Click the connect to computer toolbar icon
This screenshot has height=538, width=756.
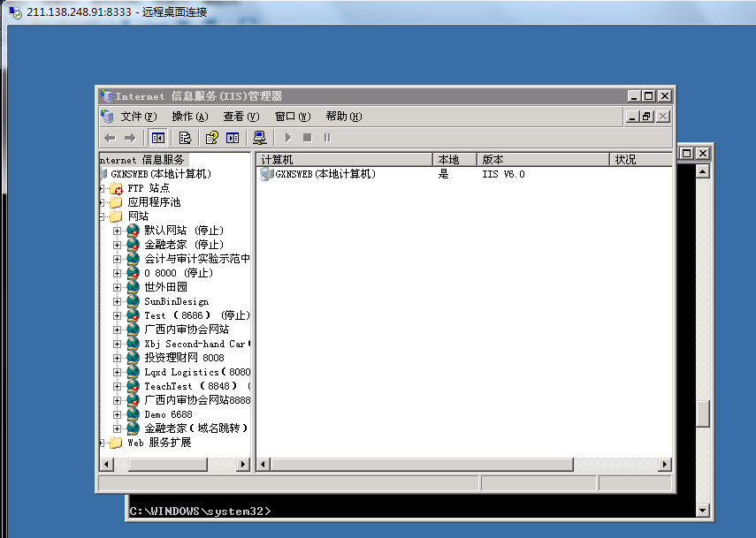[x=260, y=138]
